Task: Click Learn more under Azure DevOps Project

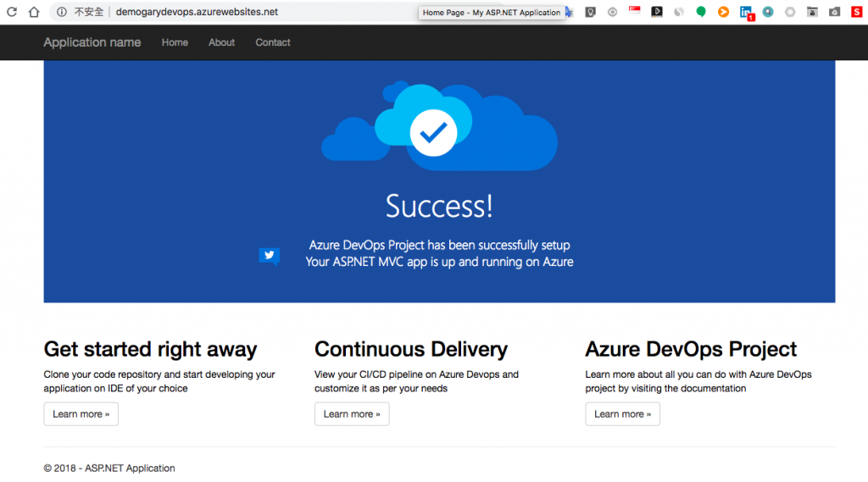Action: [623, 414]
